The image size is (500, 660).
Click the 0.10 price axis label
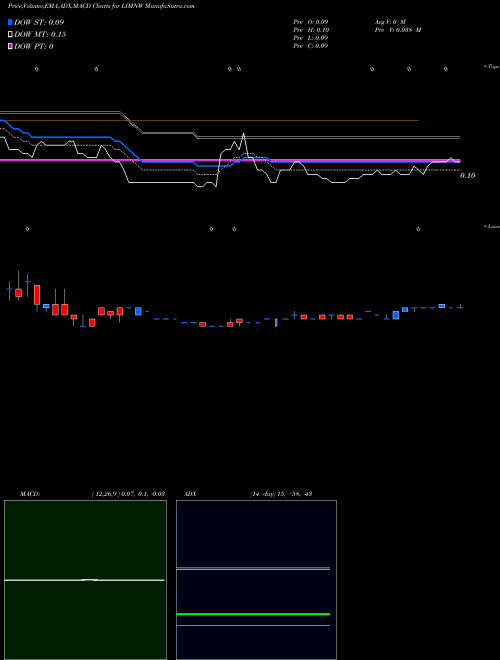[x=467, y=176]
